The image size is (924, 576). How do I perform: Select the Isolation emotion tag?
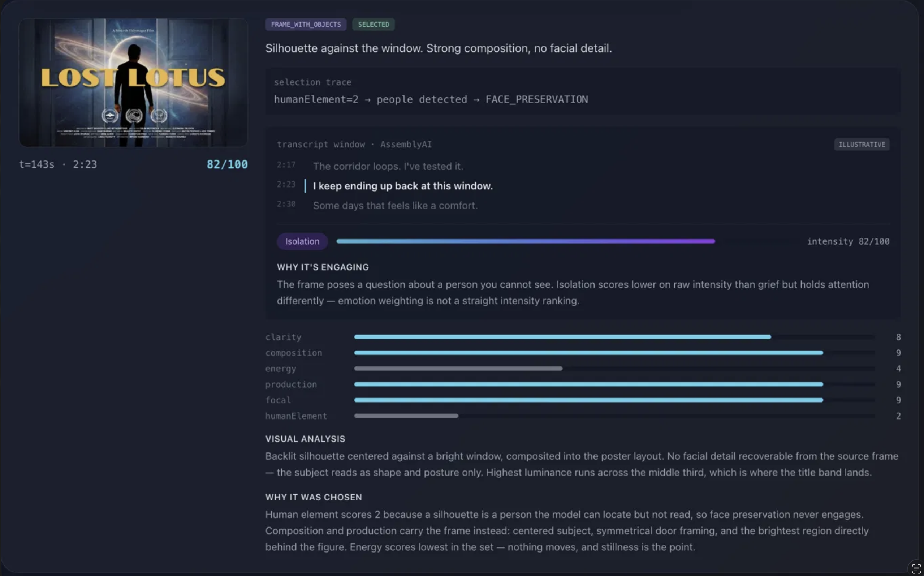tap(302, 241)
